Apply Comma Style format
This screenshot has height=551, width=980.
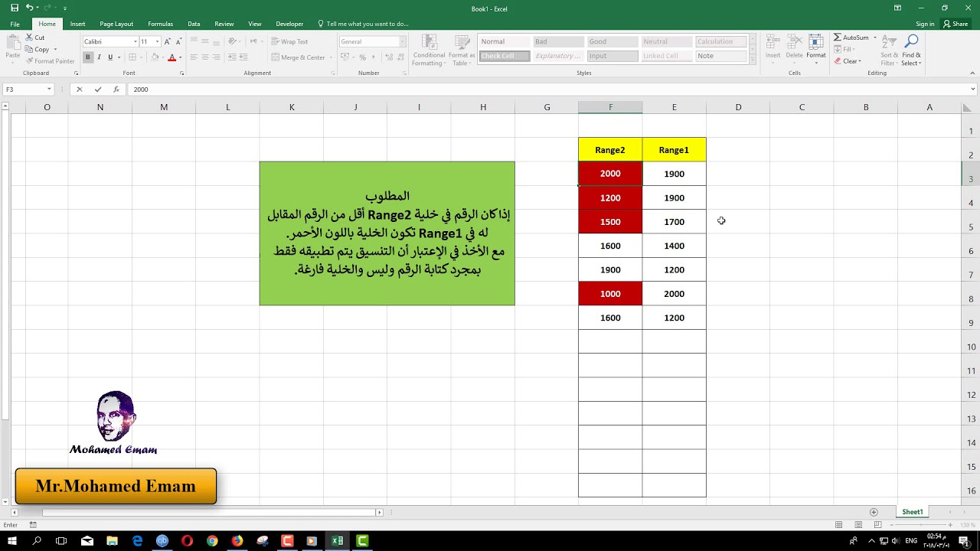[374, 57]
